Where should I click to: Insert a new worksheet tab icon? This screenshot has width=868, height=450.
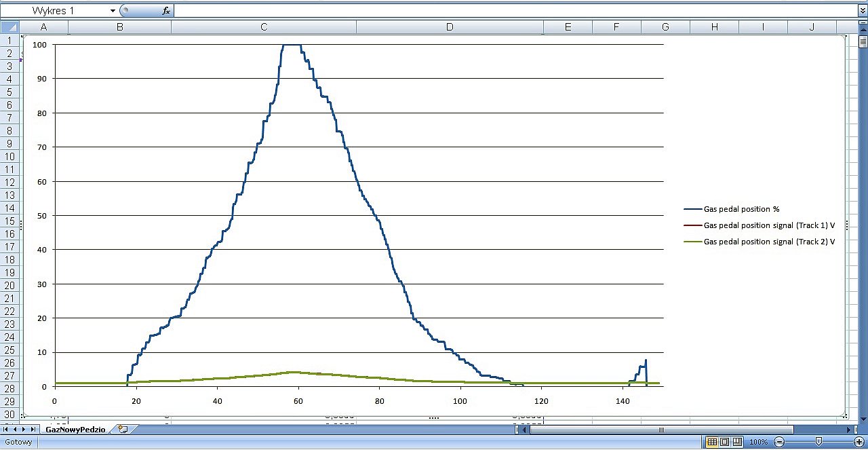point(123,430)
